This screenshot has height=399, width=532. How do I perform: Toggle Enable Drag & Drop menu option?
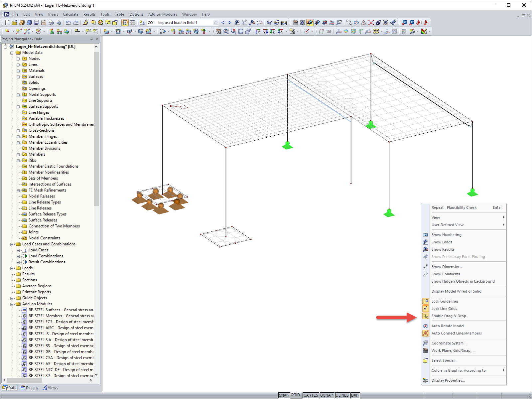coord(464,316)
